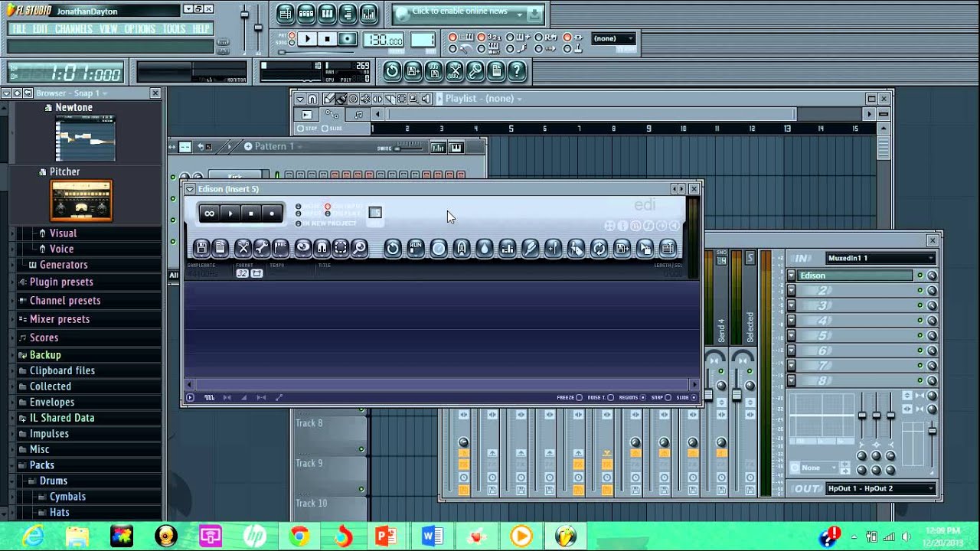The image size is (980, 551).
Task: Open the mixer view from top toolbar
Action: pos(368,13)
